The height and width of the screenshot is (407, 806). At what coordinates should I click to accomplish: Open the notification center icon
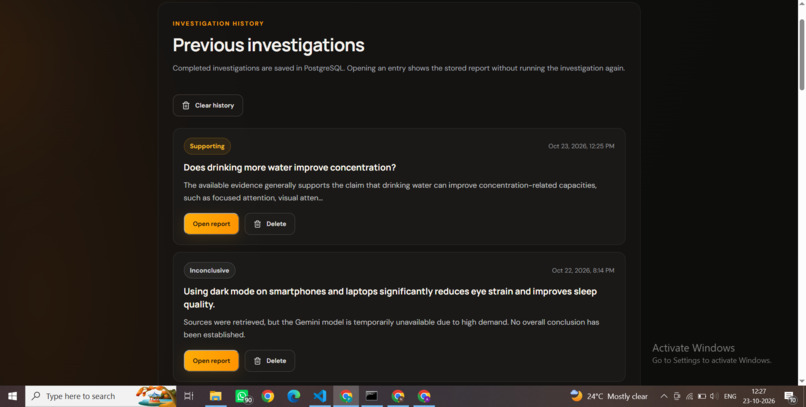791,396
